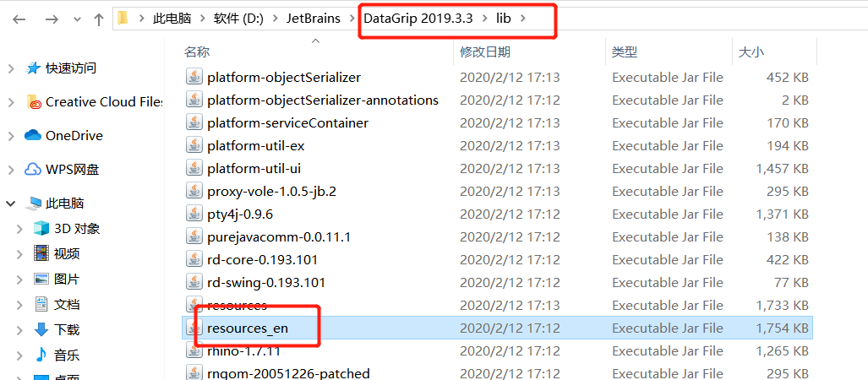Click the 视频 film icon
This screenshot has height=380, width=868.
(41, 253)
